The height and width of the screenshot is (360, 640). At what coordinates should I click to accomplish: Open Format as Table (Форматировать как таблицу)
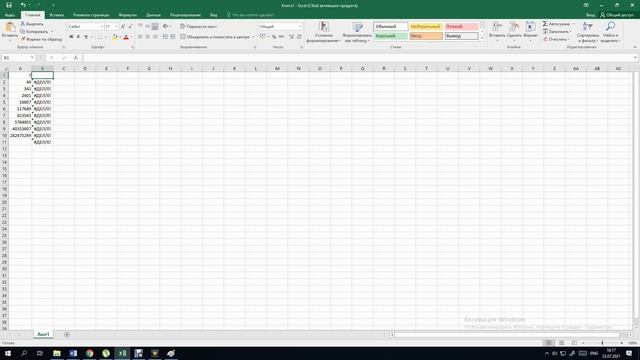357,32
